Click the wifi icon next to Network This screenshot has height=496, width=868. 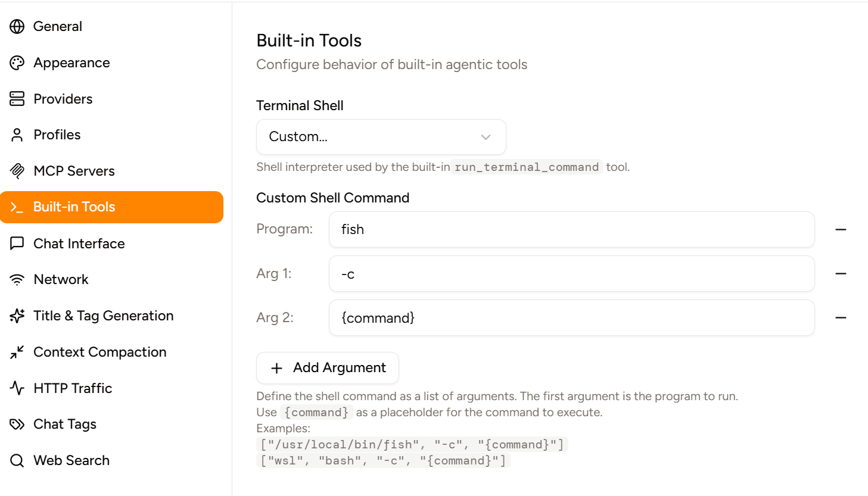[17, 280]
